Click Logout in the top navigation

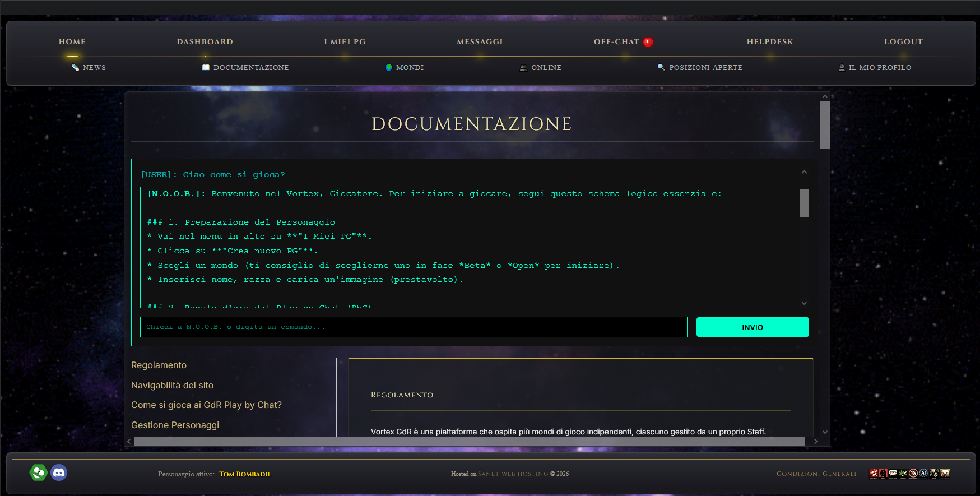[x=903, y=41]
